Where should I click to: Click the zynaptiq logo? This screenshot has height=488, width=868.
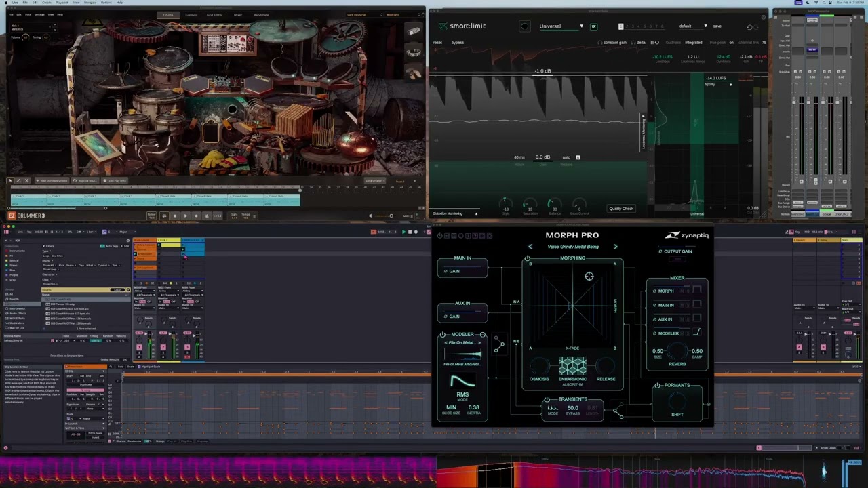coord(686,235)
